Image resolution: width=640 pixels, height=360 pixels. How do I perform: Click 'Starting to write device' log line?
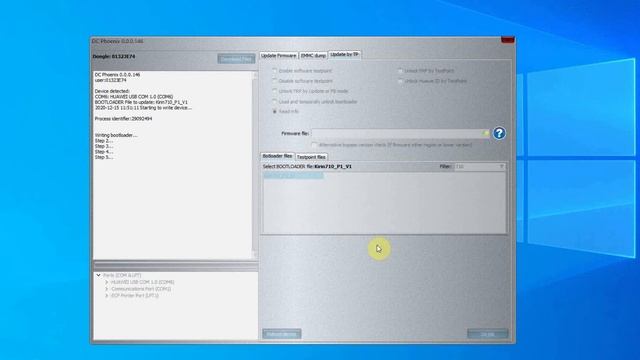point(143,108)
